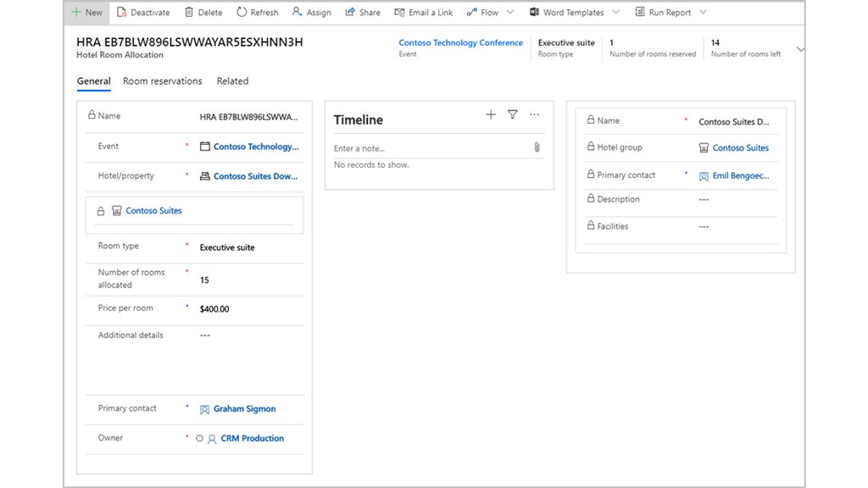Click the Flow icon in toolbar

[471, 12]
